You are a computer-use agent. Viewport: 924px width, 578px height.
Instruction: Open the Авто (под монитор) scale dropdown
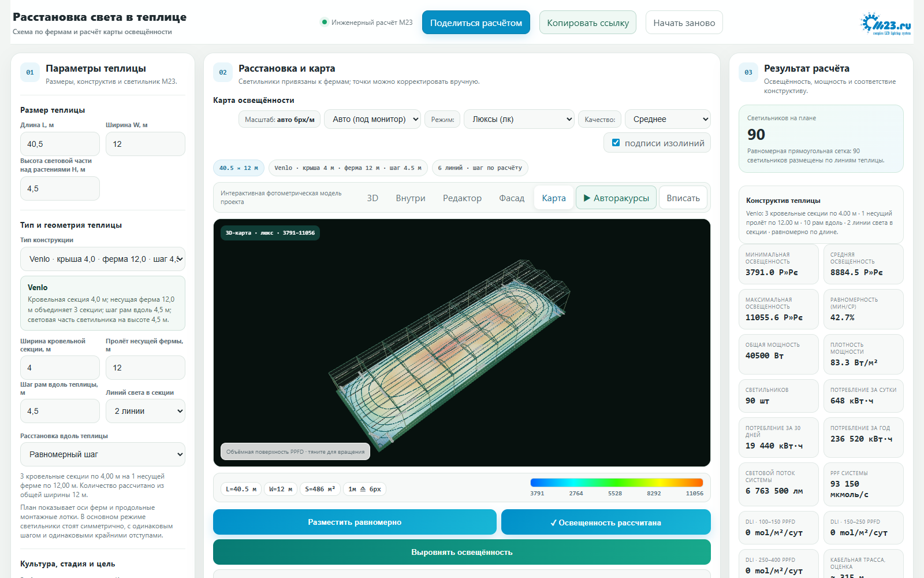click(372, 119)
